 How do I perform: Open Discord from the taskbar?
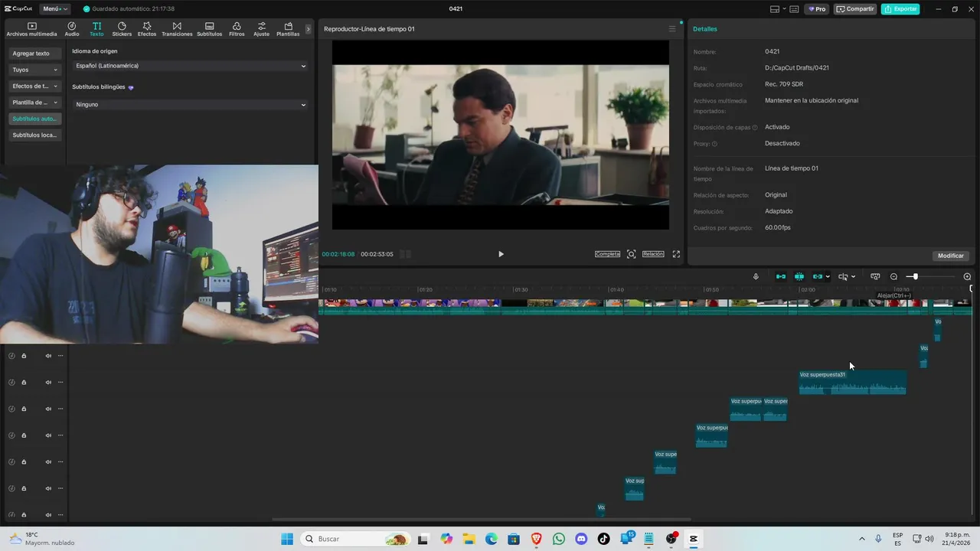pos(581,539)
